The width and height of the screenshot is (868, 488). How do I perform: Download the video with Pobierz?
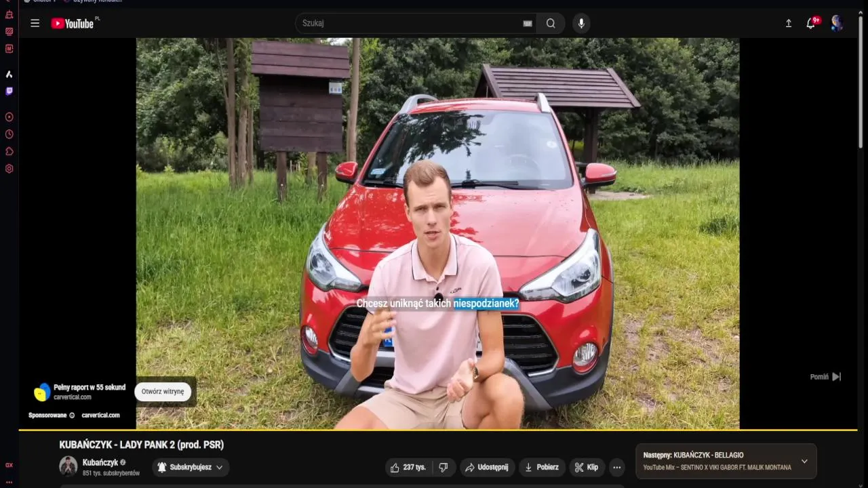542,467
